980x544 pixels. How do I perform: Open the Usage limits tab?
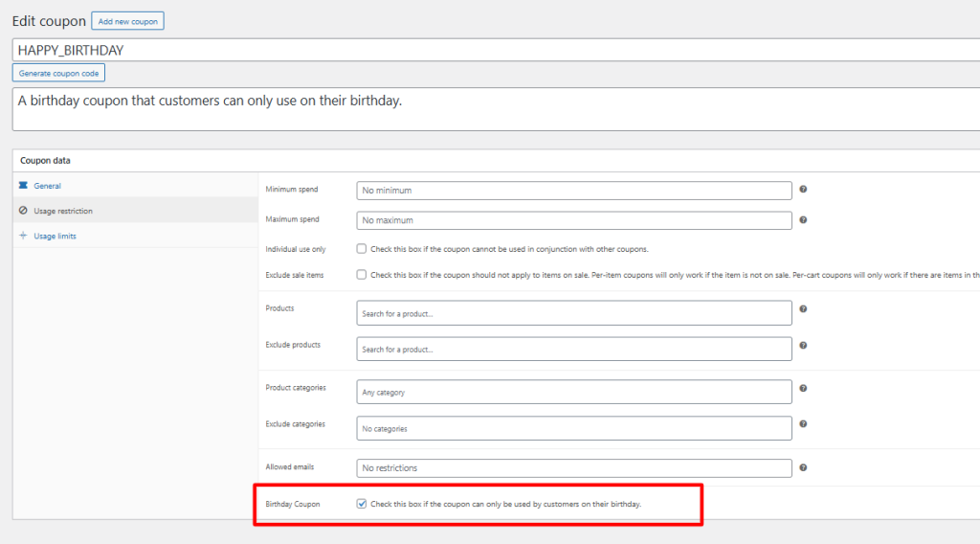135,236
